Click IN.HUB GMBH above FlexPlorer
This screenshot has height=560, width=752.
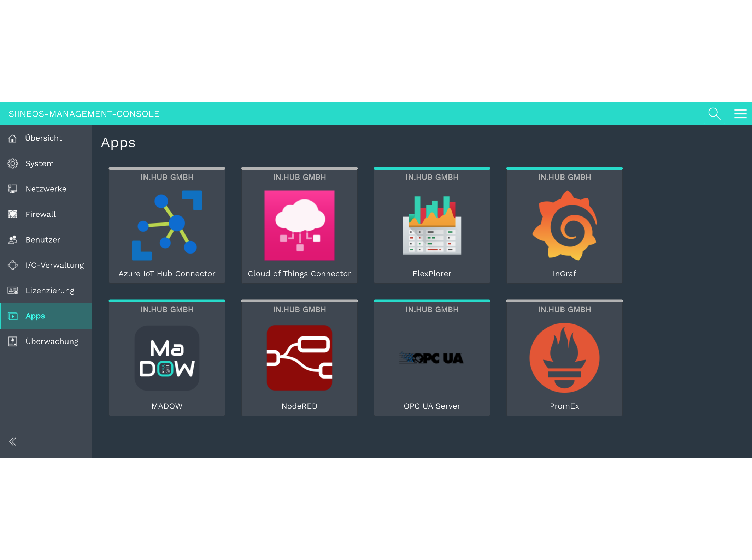[432, 177]
